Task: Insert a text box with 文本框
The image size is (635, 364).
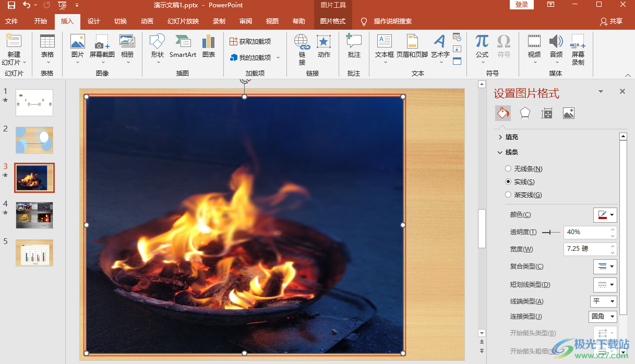Action: [x=385, y=50]
